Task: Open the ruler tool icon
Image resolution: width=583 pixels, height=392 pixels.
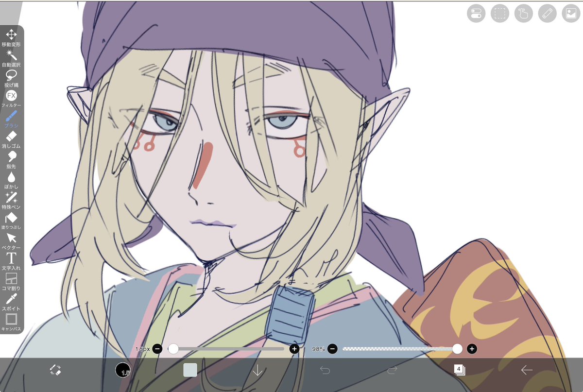Action: [x=548, y=13]
